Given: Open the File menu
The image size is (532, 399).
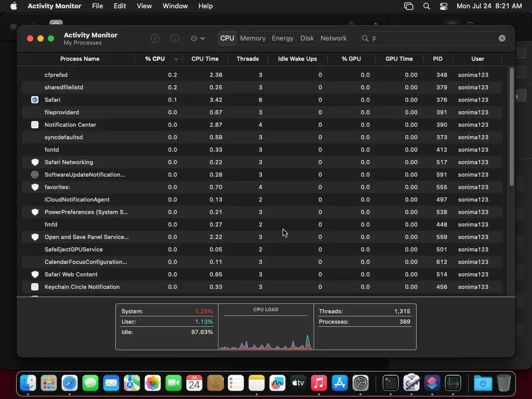Looking at the screenshot, I should pyautogui.click(x=97, y=6).
